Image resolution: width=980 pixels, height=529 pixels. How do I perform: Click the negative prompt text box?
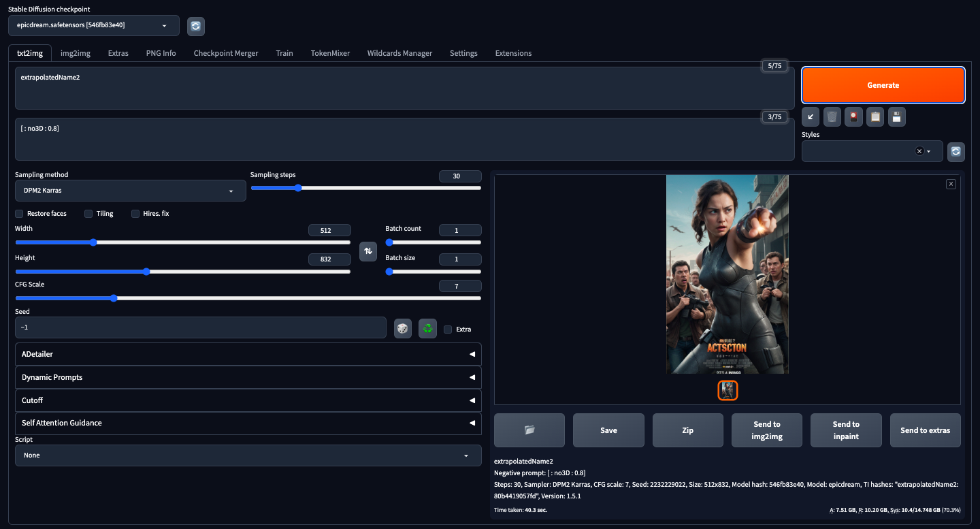405,140
